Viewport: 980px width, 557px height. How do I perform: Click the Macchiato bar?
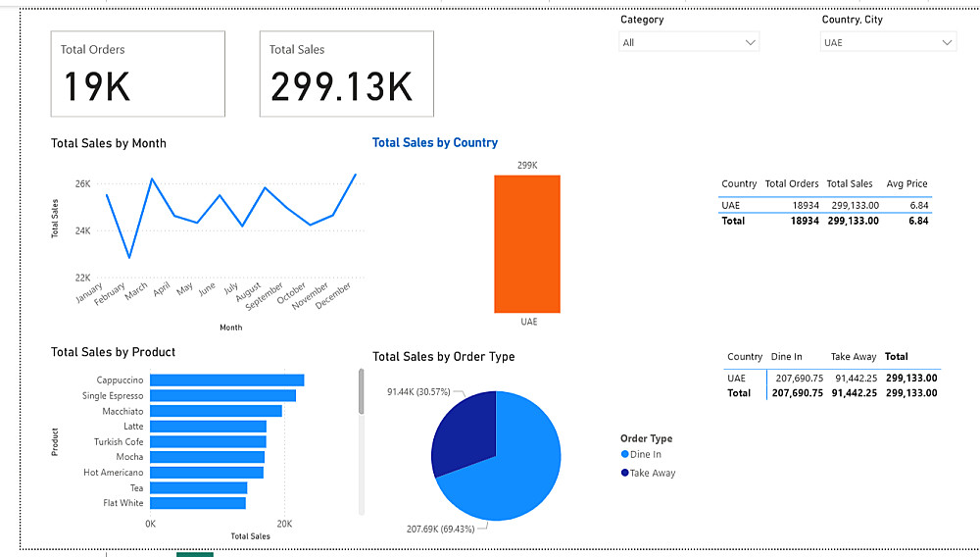[216, 411]
